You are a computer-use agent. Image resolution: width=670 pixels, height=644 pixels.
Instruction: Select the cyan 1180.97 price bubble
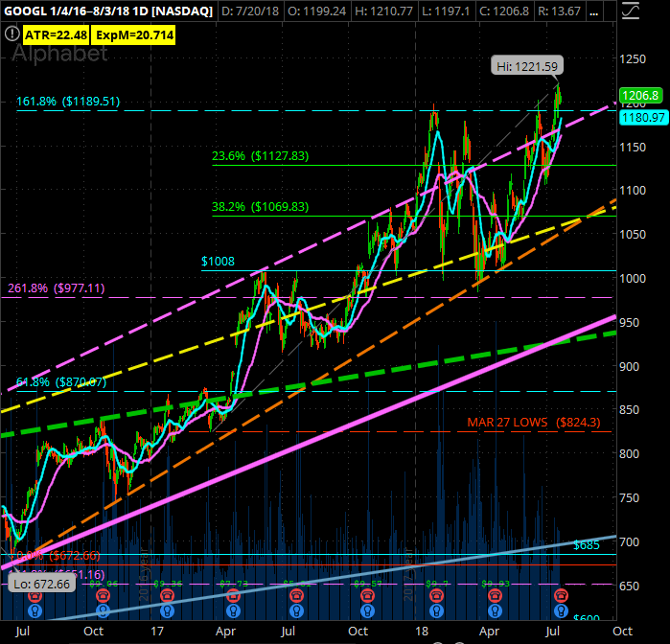tap(643, 117)
